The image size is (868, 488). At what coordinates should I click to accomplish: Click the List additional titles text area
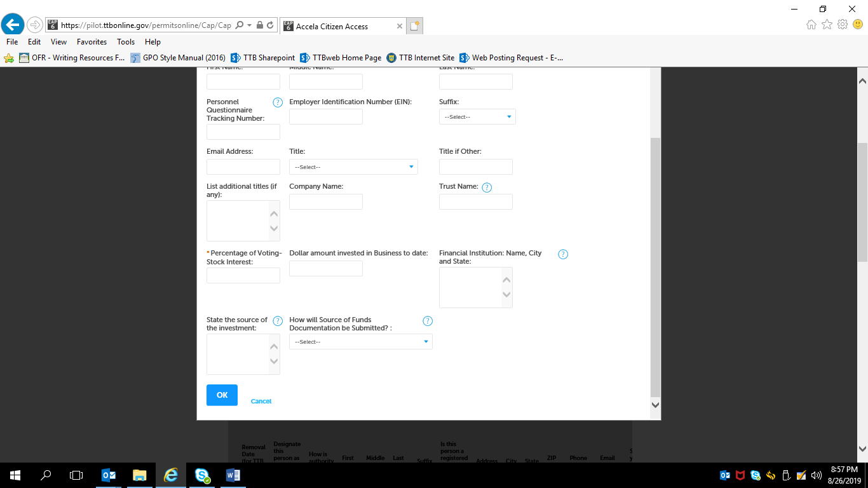coord(243,221)
